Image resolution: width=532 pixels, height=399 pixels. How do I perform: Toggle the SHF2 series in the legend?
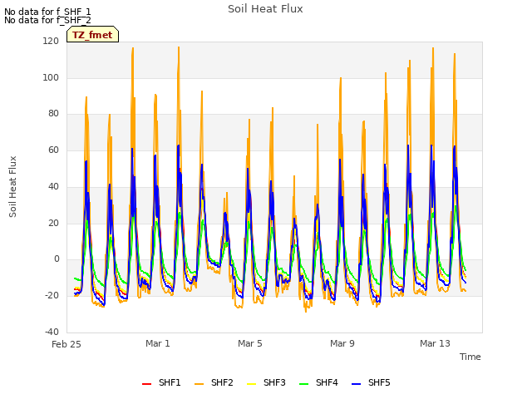pyautogui.click(x=214, y=382)
